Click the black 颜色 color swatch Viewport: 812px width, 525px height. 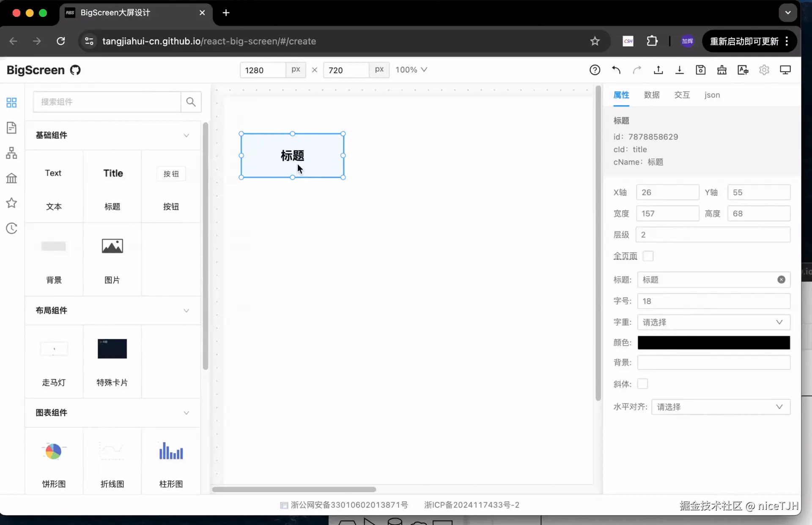click(713, 343)
